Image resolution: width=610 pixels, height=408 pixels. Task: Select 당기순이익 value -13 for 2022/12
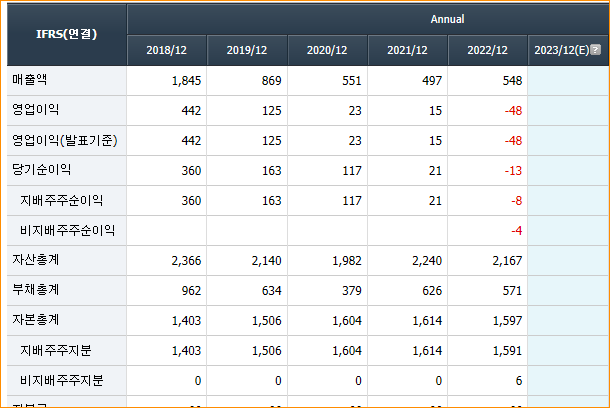click(x=514, y=171)
